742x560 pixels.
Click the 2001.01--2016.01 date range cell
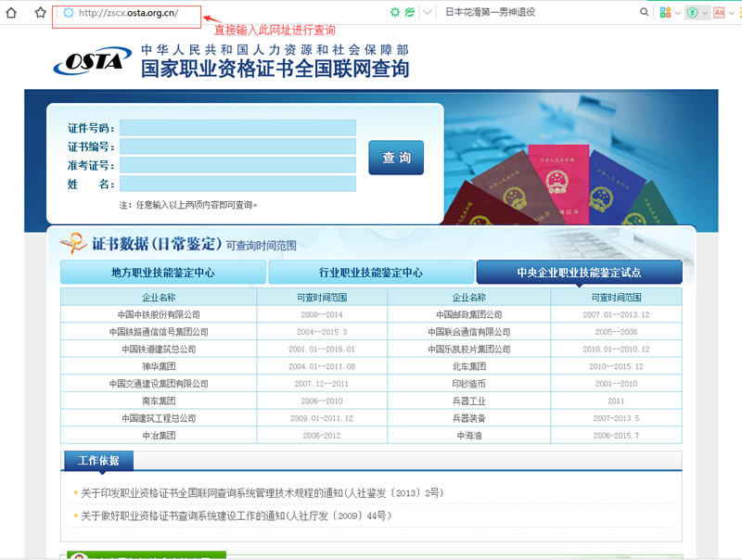322,349
